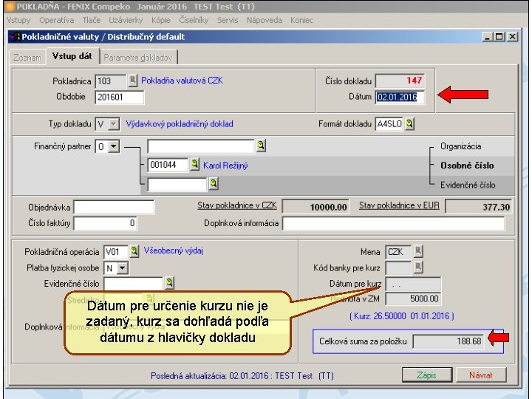Viewport: 532px width, 399px height.
Task: Open Formát dokladu A4SLO lookup icon
Action: (409, 124)
